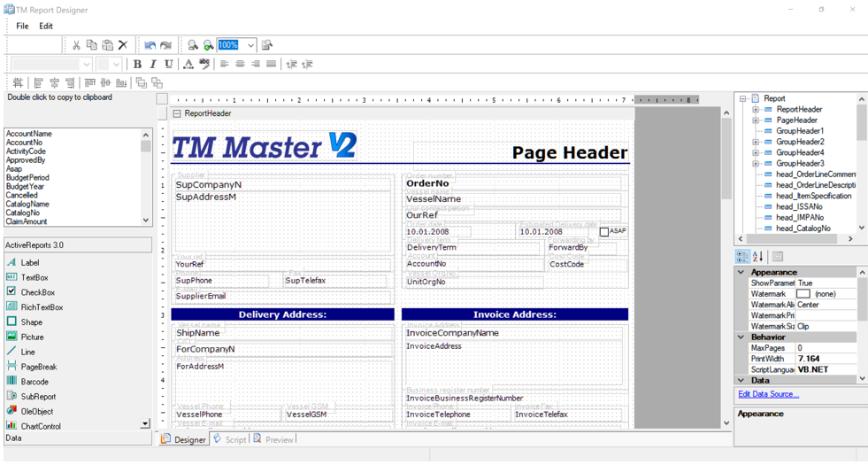The width and height of the screenshot is (868, 465).
Task: Open the File menu
Action: click(22, 26)
